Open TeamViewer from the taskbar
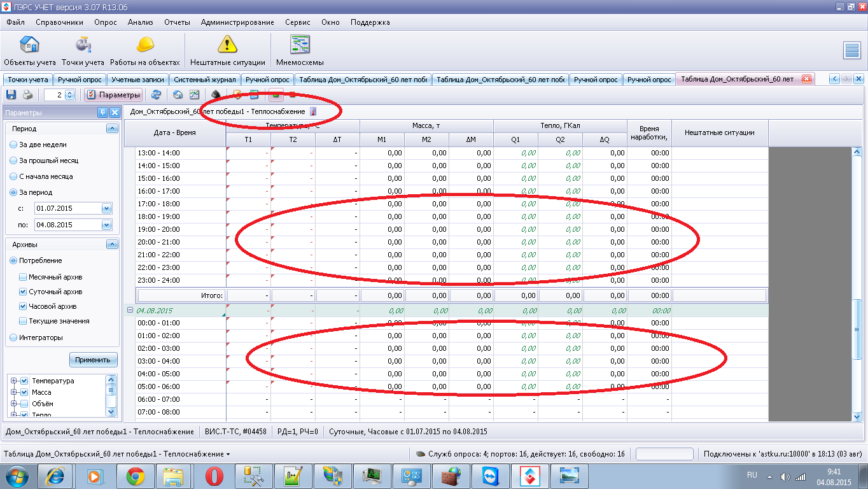 pos(489,476)
